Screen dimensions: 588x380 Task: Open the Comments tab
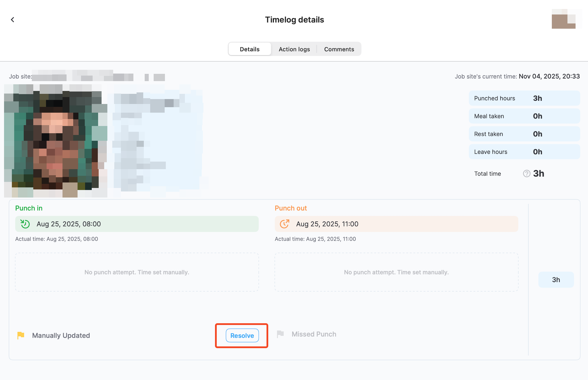pyautogui.click(x=339, y=49)
